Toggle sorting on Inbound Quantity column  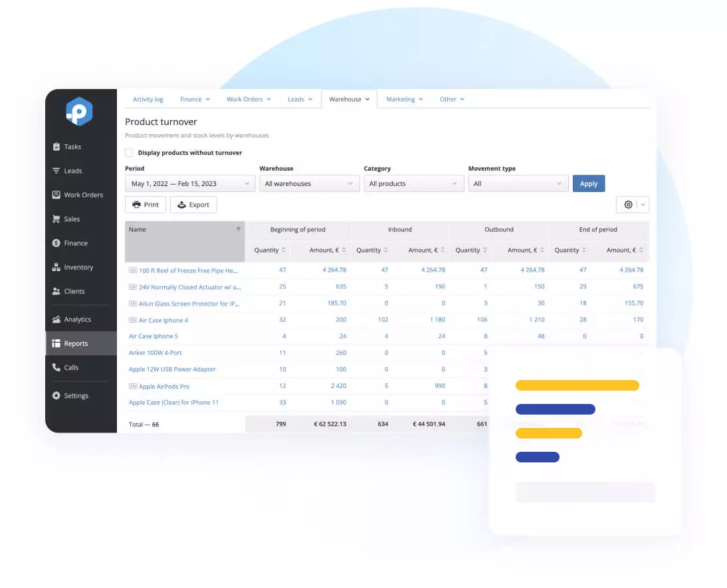pyautogui.click(x=371, y=250)
